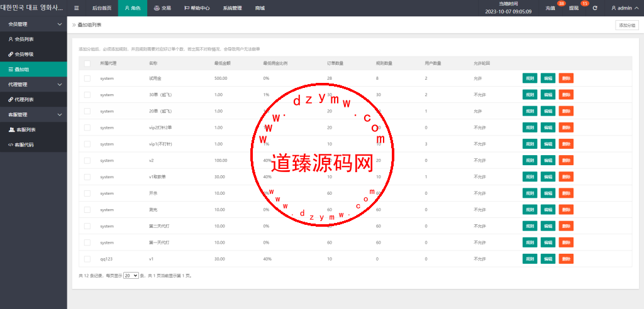Open 提现 notifications with badge 15

pos(575,8)
